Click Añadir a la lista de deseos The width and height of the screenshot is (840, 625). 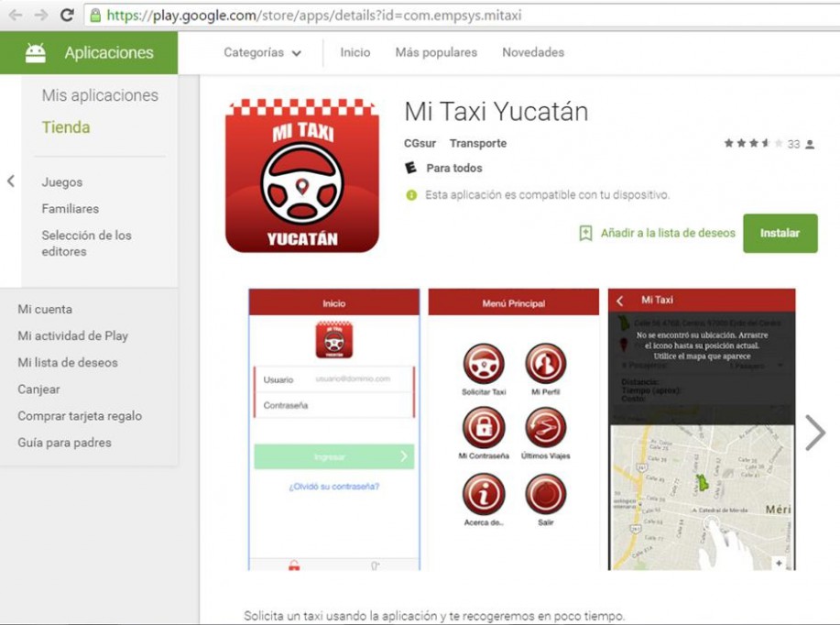click(x=668, y=233)
